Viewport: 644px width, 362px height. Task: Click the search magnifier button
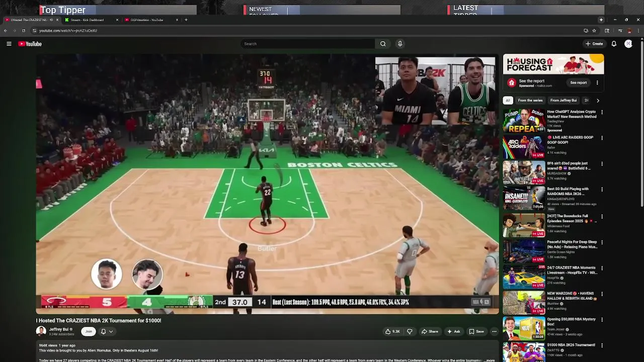coord(383,44)
